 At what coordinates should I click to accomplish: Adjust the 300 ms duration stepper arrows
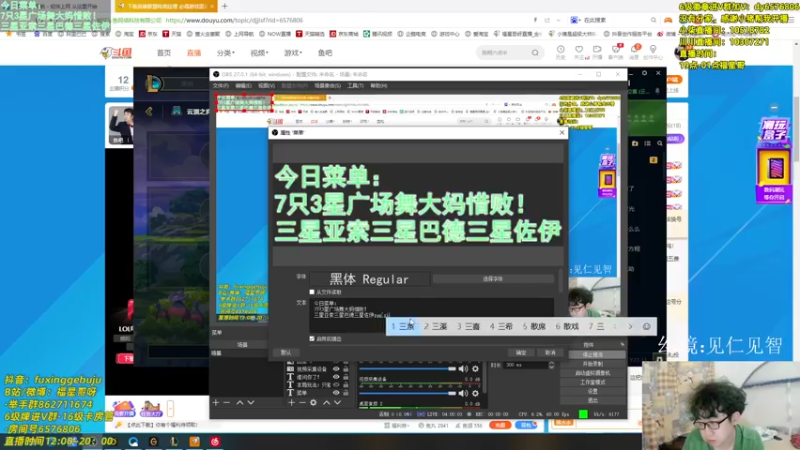pyautogui.click(x=552, y=365)
